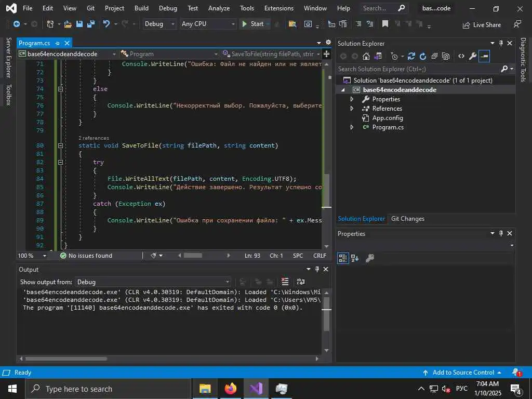The image size is (532, 399).
Task: Click the Show All Files icon
Action: (x=446, y=56)
